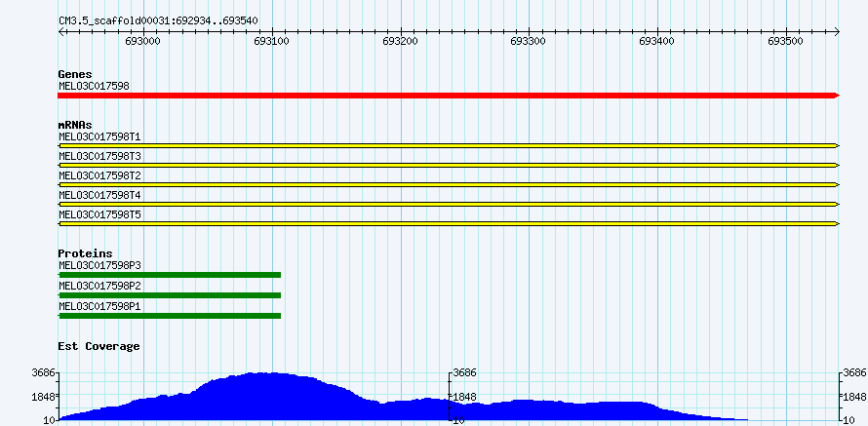Select the Proteins track title
Image resolution: width=868 pixels, height=426 pixels.
[x=85, y=253]
